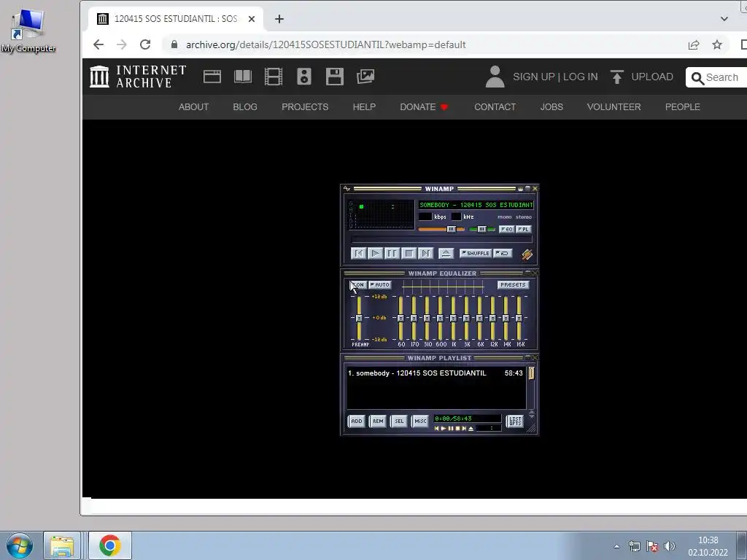This screenshot has height=560, width=747.
Task: Open the DONATE menu item
Action: [424, 107]
